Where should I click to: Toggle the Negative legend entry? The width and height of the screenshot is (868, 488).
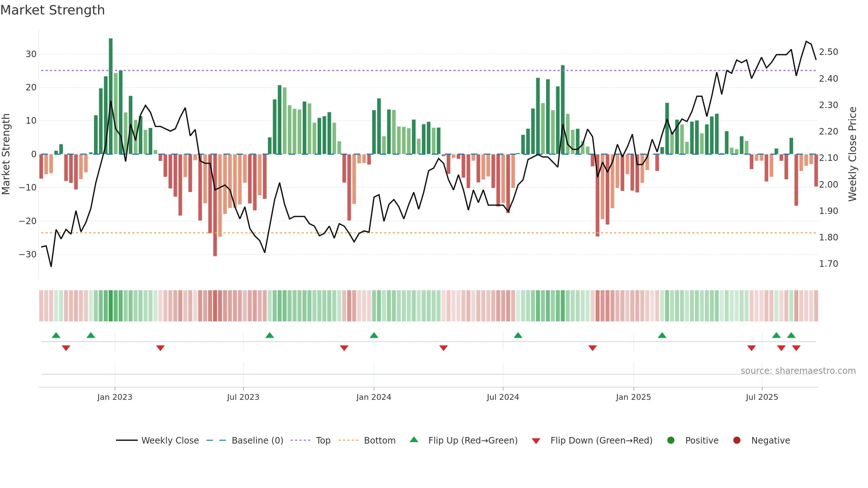coord(762,440)
